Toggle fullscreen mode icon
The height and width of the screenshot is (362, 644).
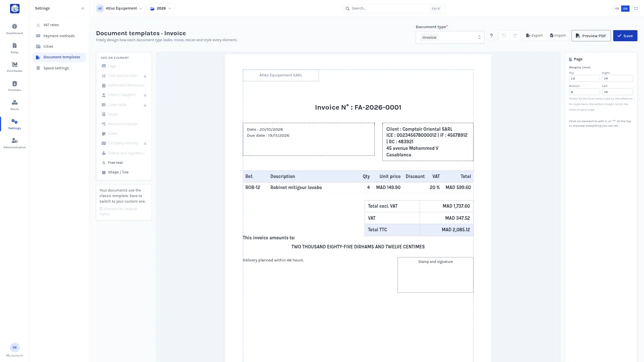click(x=635, y=9)
